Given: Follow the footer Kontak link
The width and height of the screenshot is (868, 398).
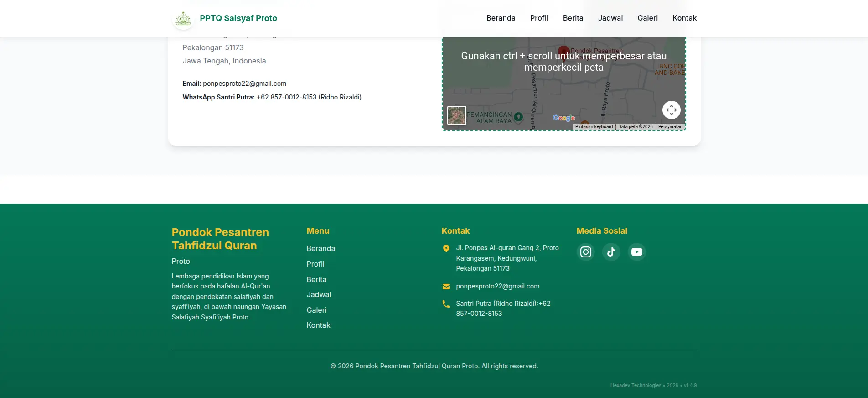Looking at the screenshot, I should tap(319, 325).
